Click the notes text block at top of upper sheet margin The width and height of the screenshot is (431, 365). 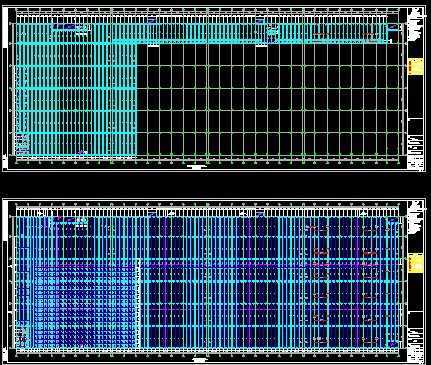point(416,24)
